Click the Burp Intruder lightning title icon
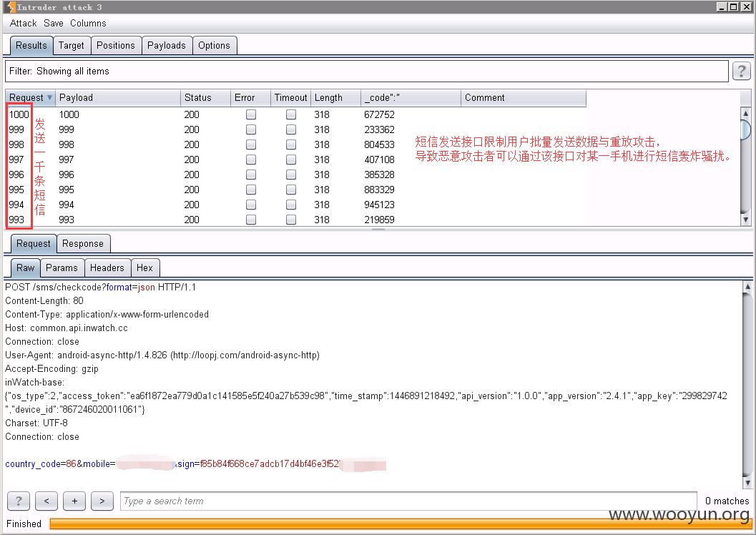756x535 pixels. pos(11,6)
